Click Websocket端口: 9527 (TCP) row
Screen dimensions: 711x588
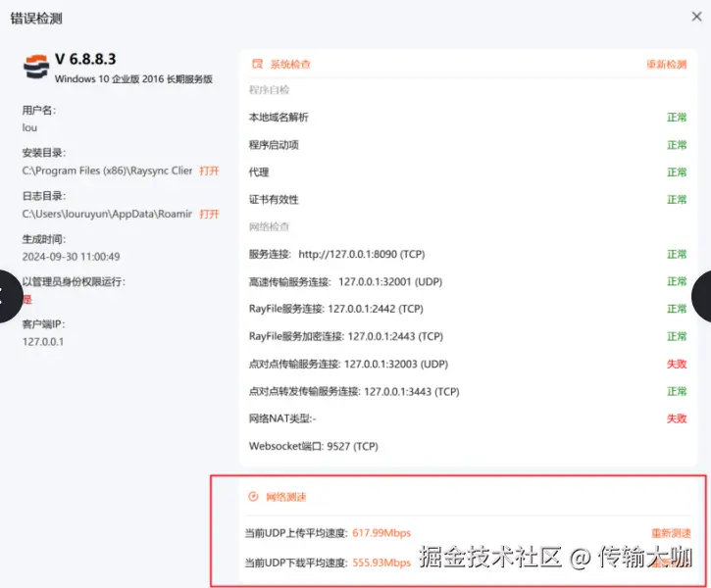coord(313,446)
